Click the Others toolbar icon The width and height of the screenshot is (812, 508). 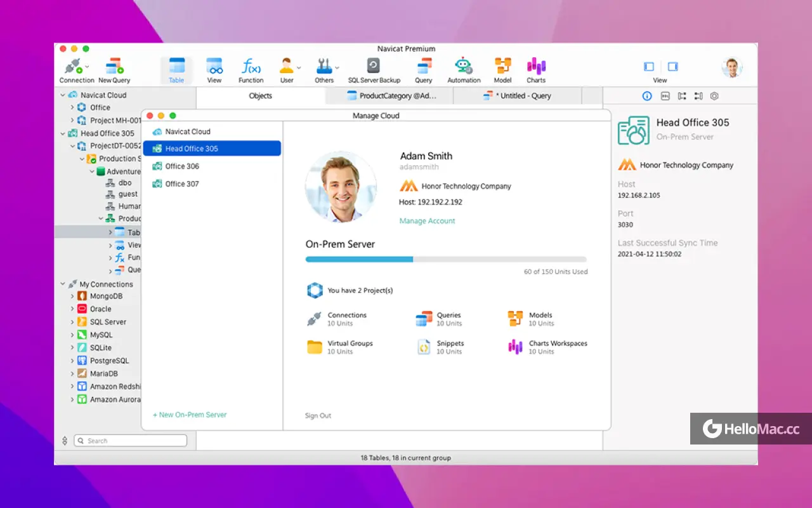(x=324, y=66)
